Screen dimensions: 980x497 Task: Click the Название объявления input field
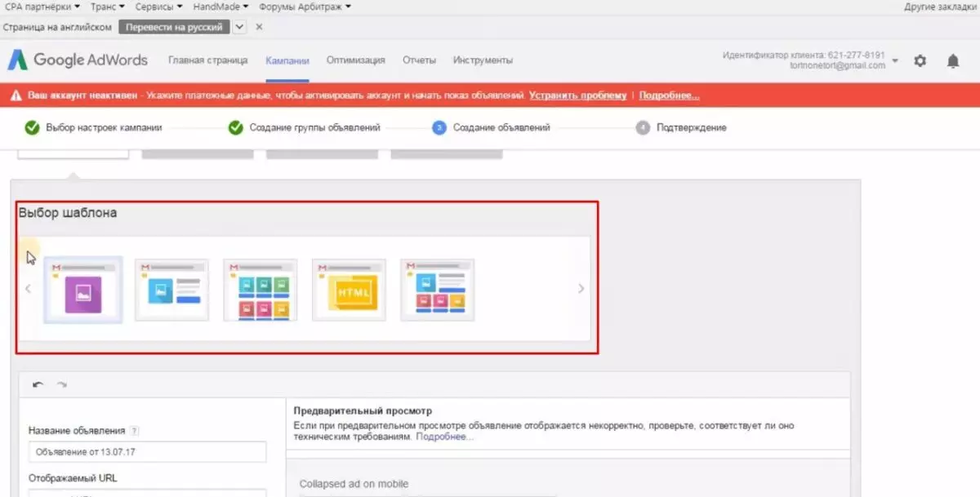147,451
